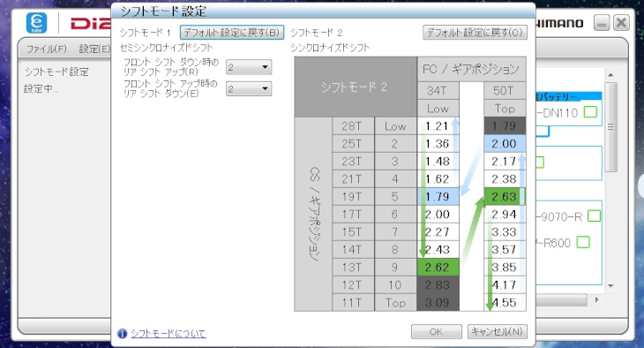Click the 1.48 gear ratio cell
Viewport: 644px width, 348px height.
(x=438, y=162)
